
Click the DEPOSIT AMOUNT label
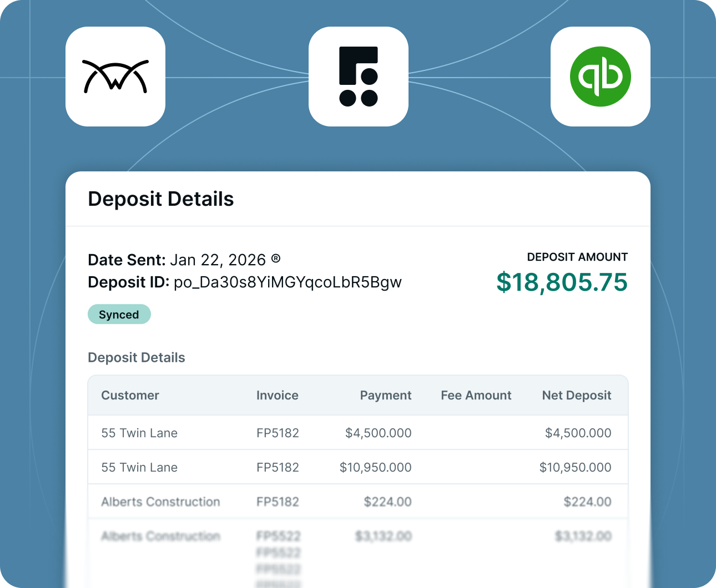point(577,257)
